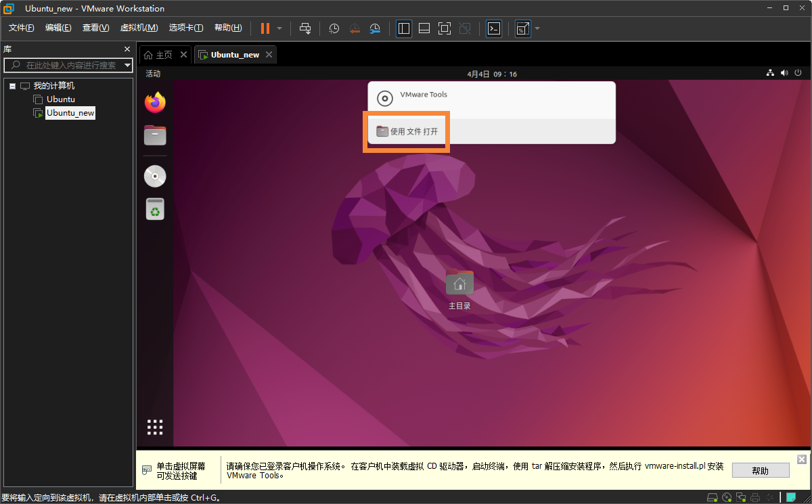Collapse the 我的计算机 tree node
The image size is (812, 504).
tap(13, 86)
